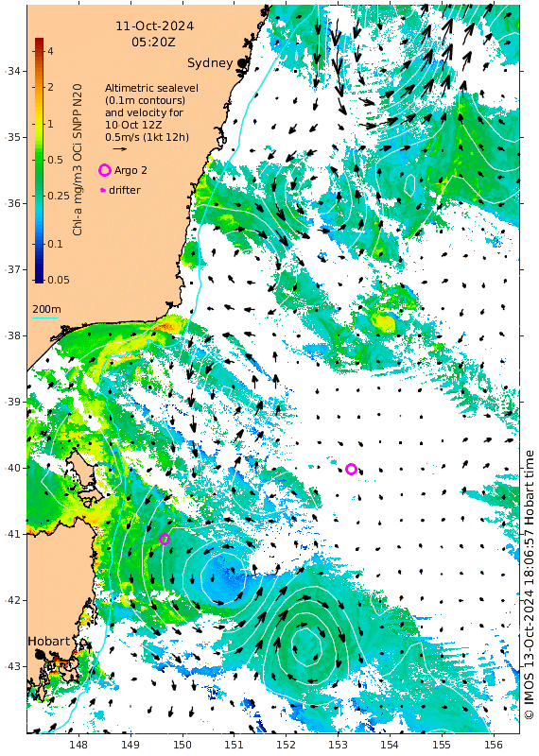Click the colorbar tick label 2
Image resolution: width=539 pixels, height=756 pixels.
[51, 87]
